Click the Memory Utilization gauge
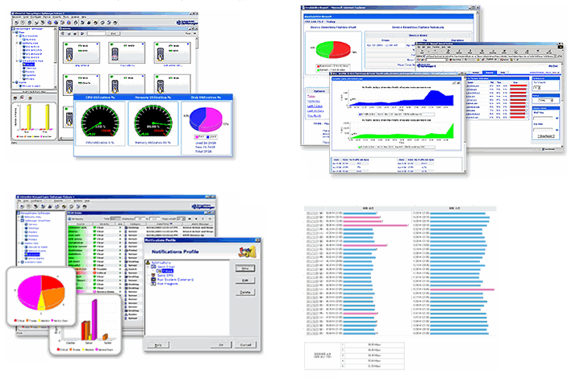Viewport: 588px width, 379px height. coord(153,123)
